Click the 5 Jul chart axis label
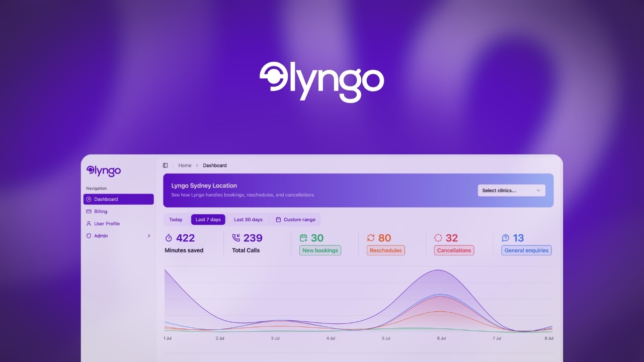This screenshot has width=644, height=362. click(x=386, y=338)
